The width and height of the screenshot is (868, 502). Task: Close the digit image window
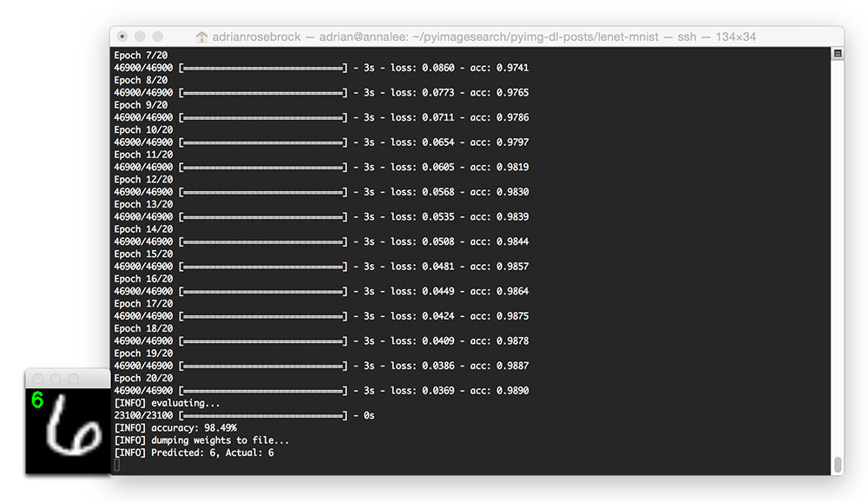click(37, 379)
